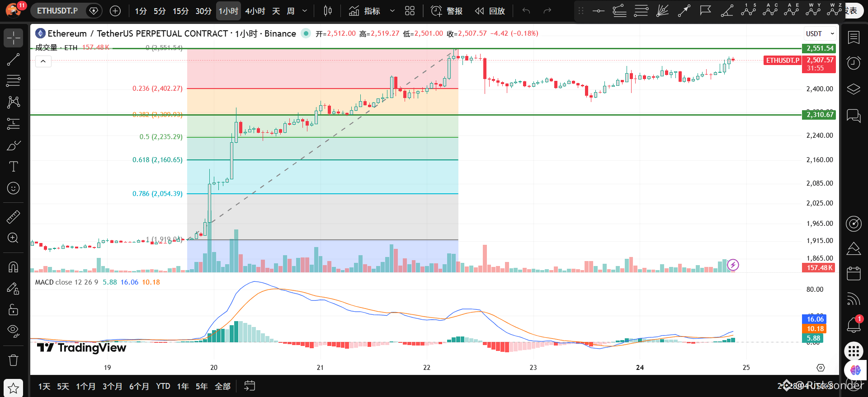This screenshot has width=868, height=397.
Task: Switch to 4 hour interval
Action: (x=255, y=11)
